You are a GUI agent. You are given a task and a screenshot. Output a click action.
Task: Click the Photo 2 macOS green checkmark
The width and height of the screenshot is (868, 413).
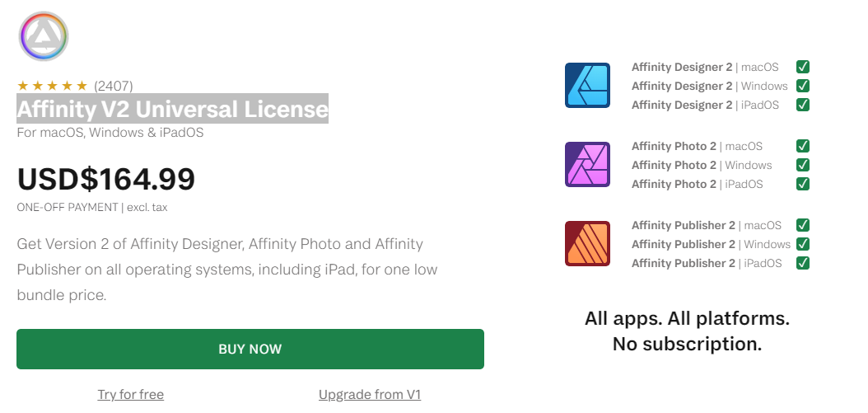click(803, 147)
